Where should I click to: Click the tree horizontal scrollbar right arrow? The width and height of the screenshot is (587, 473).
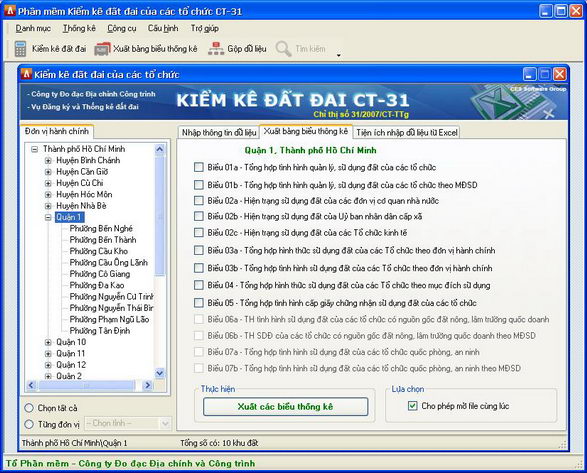[x=147, y=385]
